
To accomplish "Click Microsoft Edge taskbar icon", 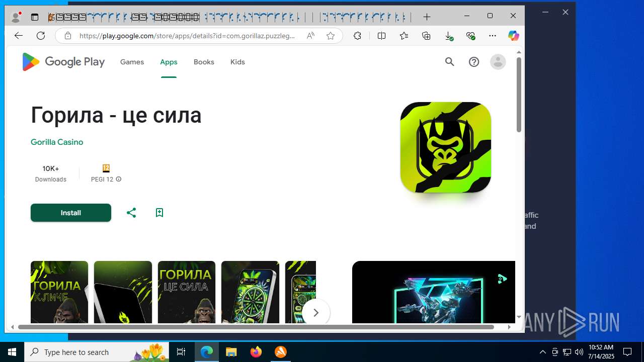I will [207, 352].
